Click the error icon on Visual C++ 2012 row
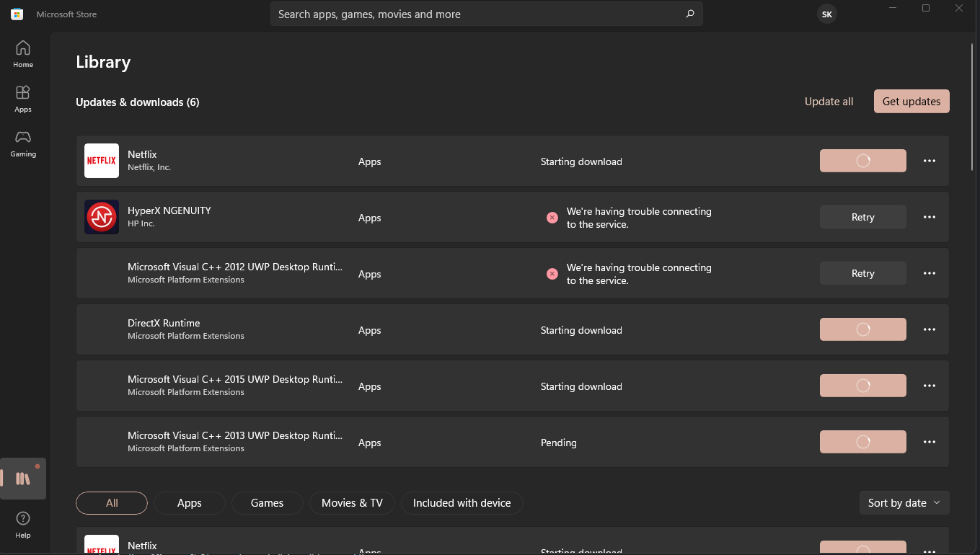The image size is (980, 555). [552, 274]
